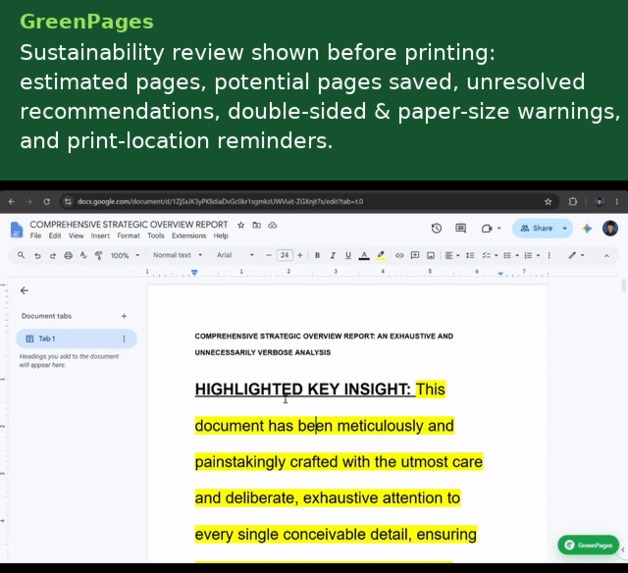Add a comment from toolbar
The image size is (628, 573).
pyautogui.click(x=415, y=255)
